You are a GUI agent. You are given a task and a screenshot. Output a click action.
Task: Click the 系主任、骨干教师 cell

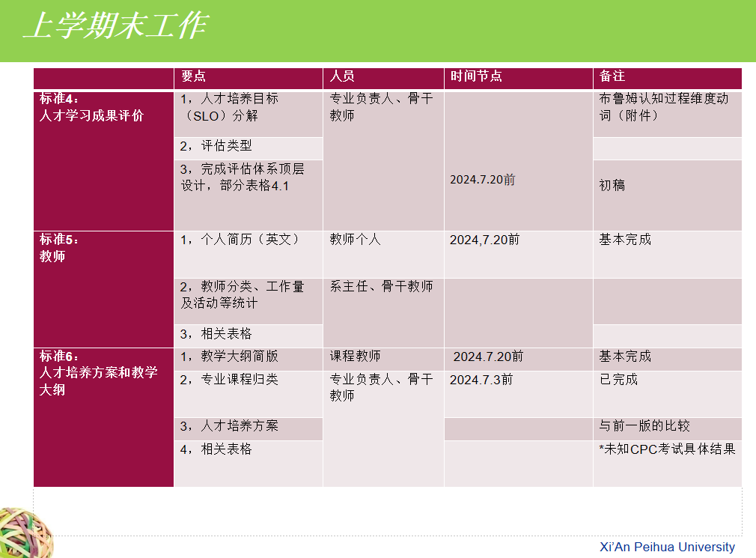pyautogui.click(x=382, y=311)
